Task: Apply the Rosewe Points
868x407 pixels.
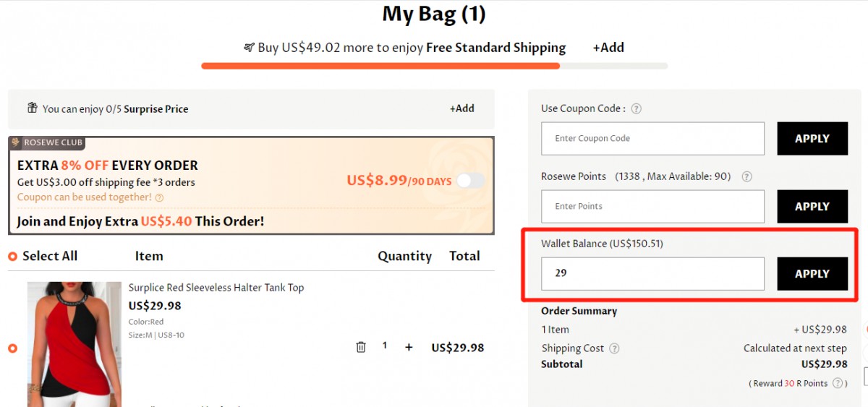Action: pos(812,207)
